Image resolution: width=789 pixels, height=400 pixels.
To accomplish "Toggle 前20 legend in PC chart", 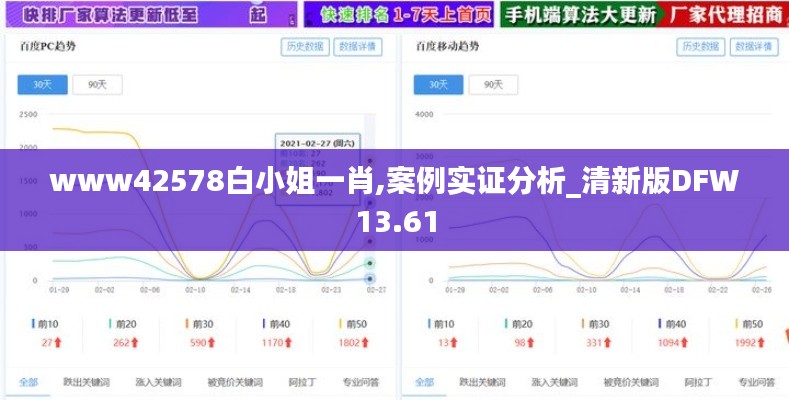I will click(x=122, y=324).
